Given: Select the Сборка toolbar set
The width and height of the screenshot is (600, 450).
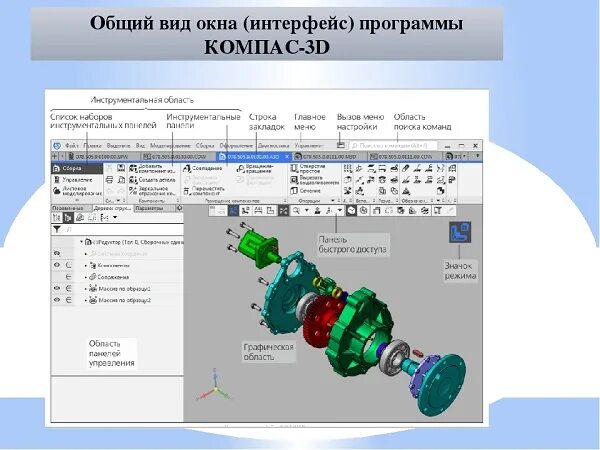Looking at the screenshot, I should (77, 168).
